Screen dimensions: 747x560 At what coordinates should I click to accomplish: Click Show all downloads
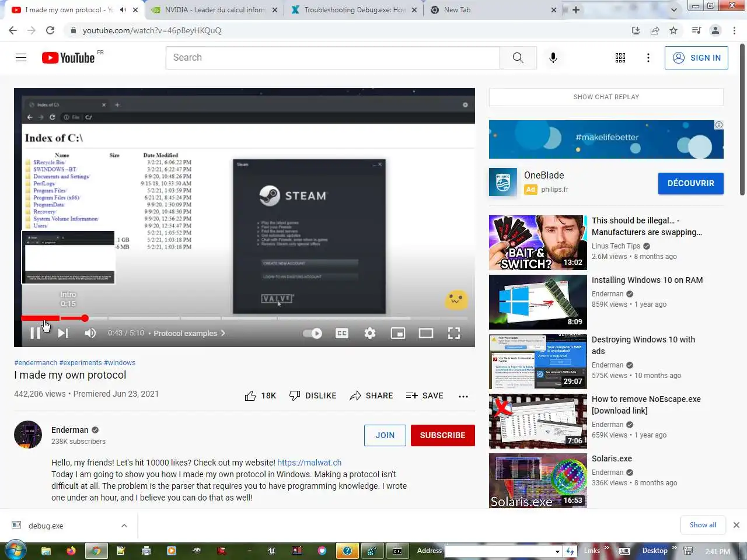pos(703,525)
